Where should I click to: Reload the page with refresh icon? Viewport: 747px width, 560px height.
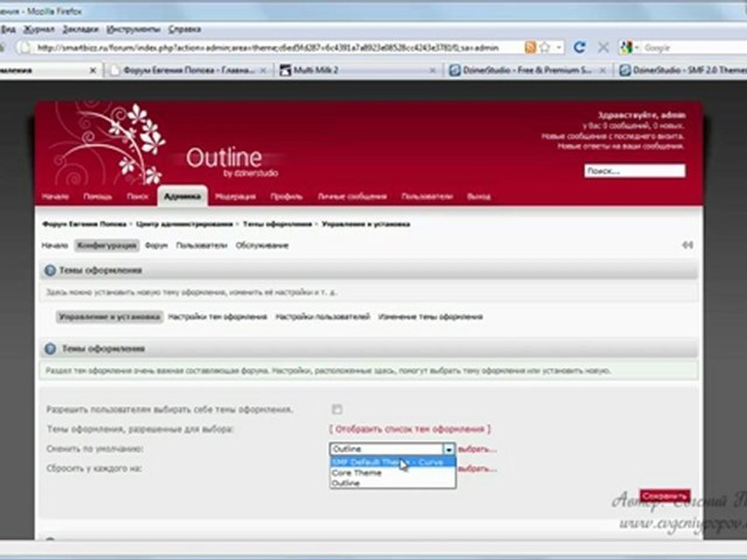579,47
